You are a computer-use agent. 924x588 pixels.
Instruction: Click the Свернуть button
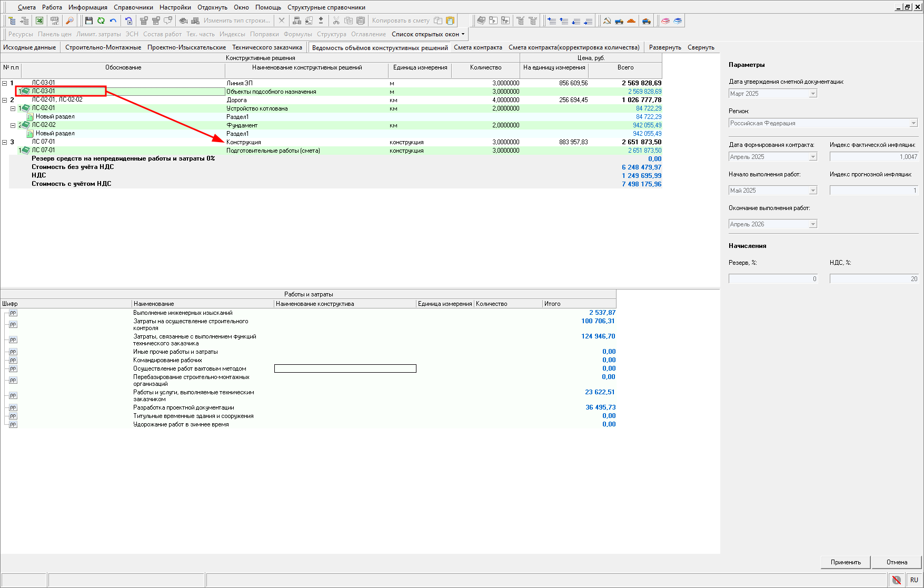(701, 47)
